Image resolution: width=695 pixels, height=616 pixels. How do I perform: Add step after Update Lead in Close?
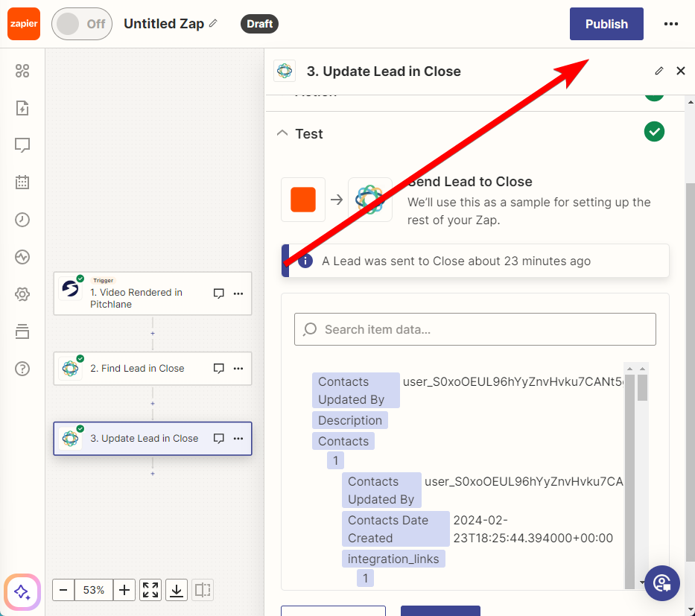point(153,474)
